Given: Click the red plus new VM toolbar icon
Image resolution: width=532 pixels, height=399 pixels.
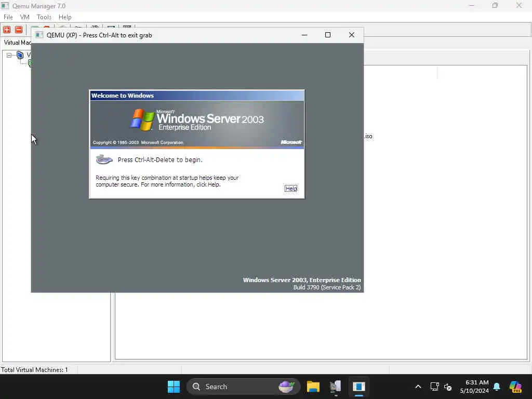Looking at the screenshot, I should [x=7, y=30].
